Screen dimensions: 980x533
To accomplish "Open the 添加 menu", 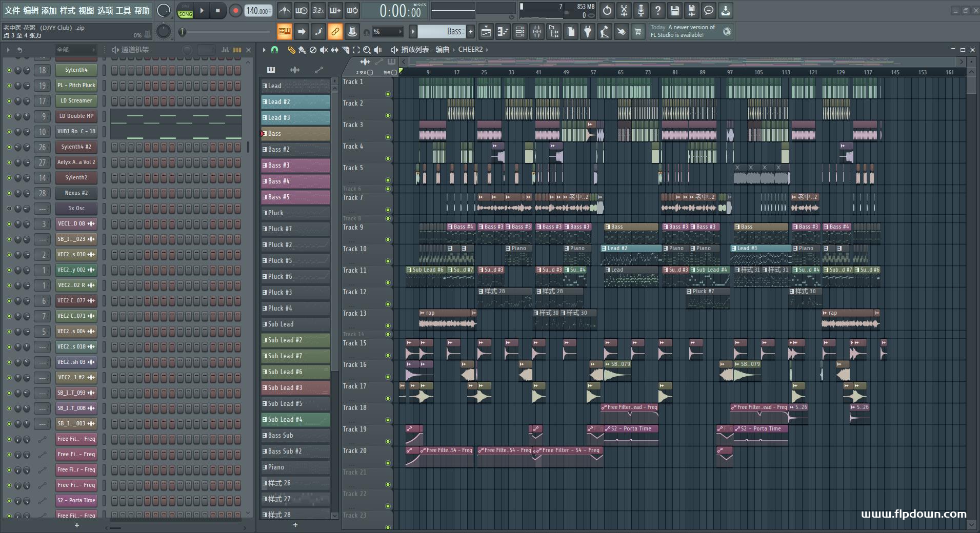I will click(x=49, y=10).
